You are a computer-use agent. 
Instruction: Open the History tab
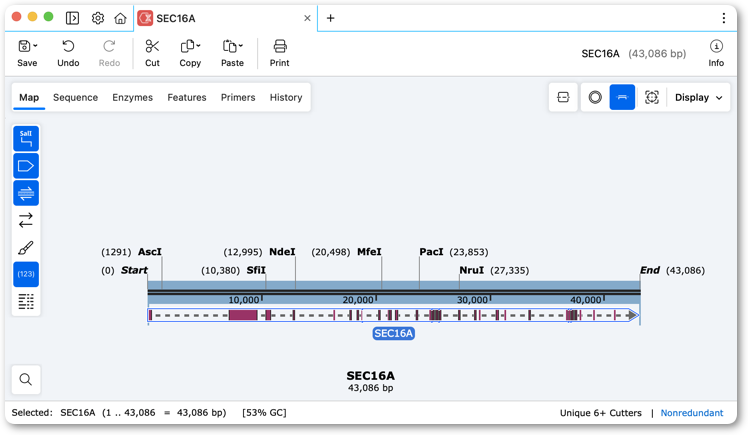pyautogui.click(x=286, y=97)
